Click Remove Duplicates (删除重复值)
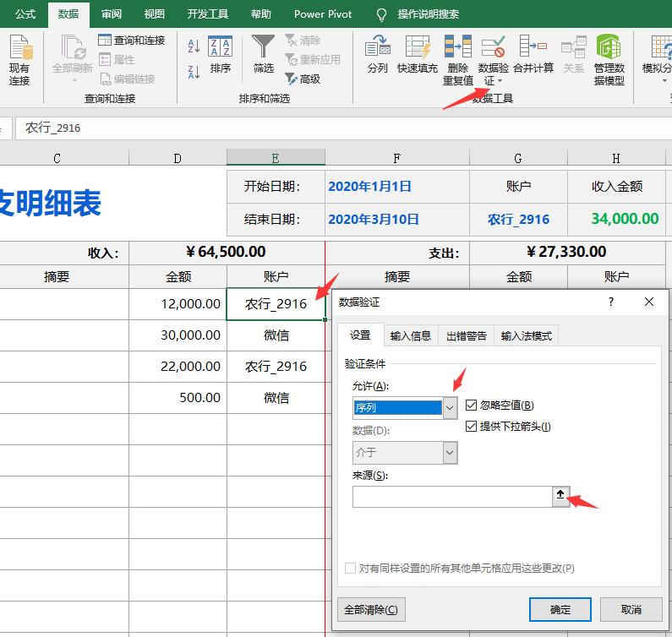 point(457,60)
